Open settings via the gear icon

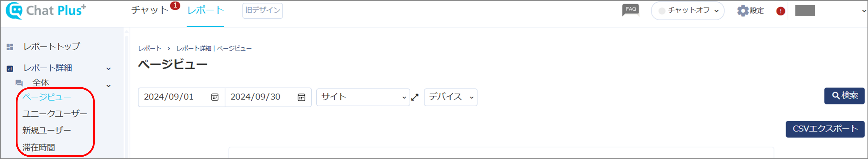click(743, 11)
